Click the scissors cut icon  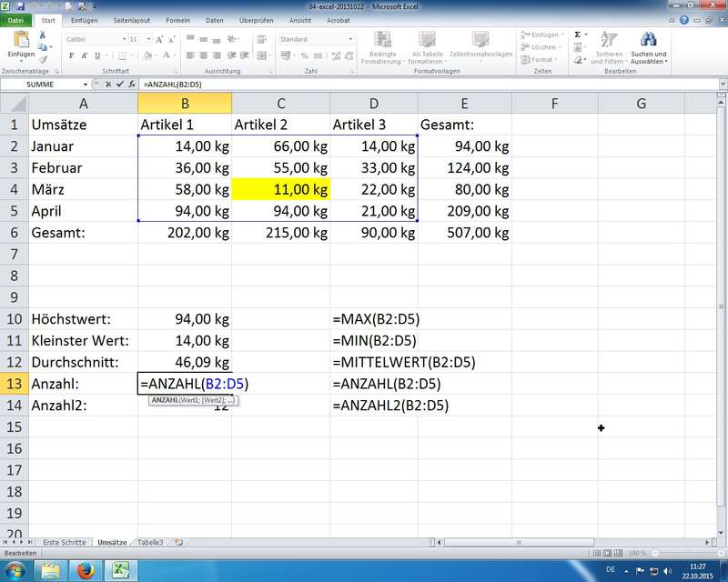pyautogui.click(x=43, y=35)
